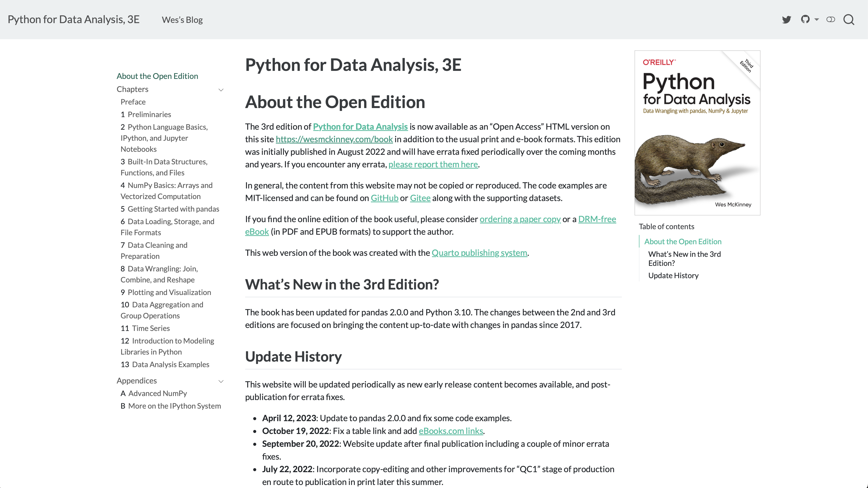Click Python for Data Analysis, 3E site title
This screenshot has height=488, width=868.
[73, 19]
